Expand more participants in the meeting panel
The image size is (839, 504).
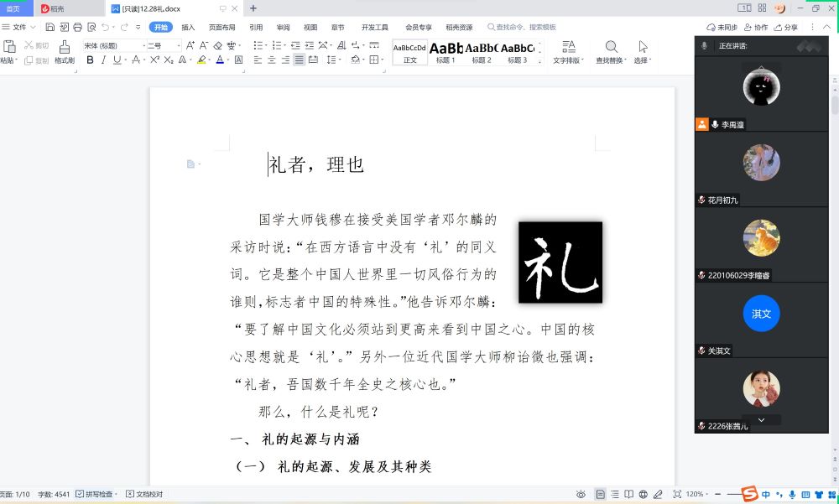point(761,419)
